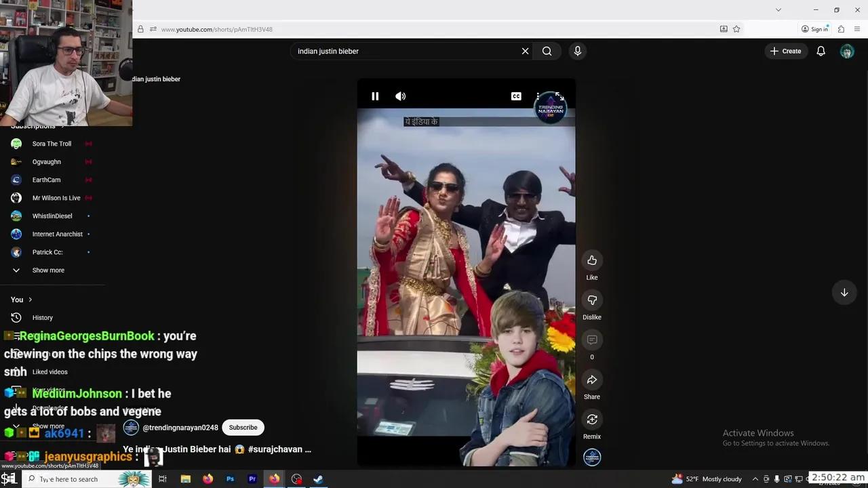
Task: Click the Create button
Action: point(786,51)
